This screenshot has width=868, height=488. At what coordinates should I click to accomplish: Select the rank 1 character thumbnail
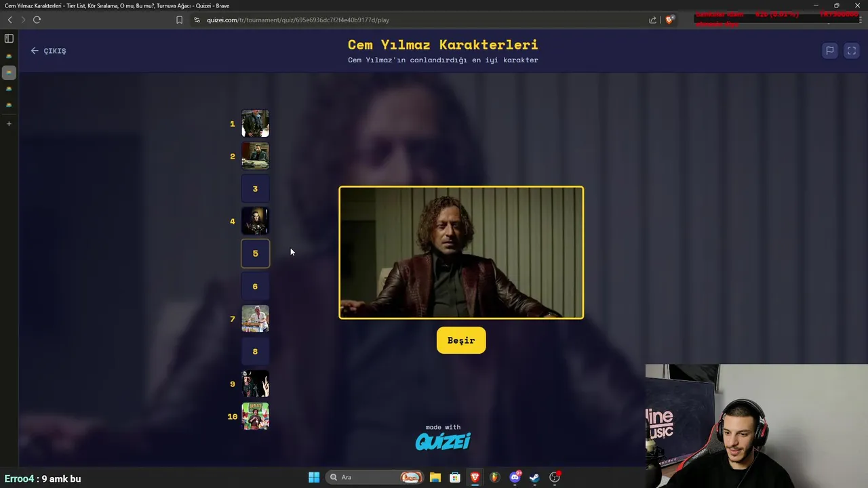tap(255, 123)
